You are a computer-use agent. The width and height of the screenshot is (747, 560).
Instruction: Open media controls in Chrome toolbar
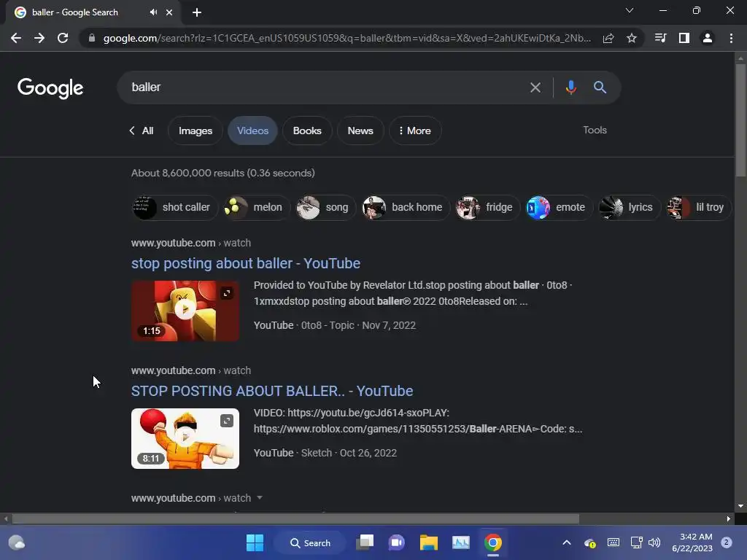660,38
